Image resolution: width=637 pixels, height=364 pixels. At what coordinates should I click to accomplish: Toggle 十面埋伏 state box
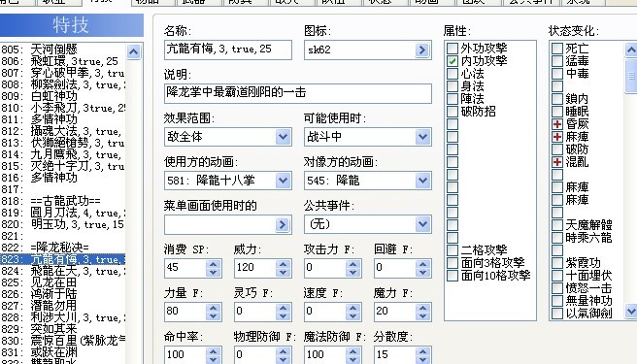tap(557, 275)
